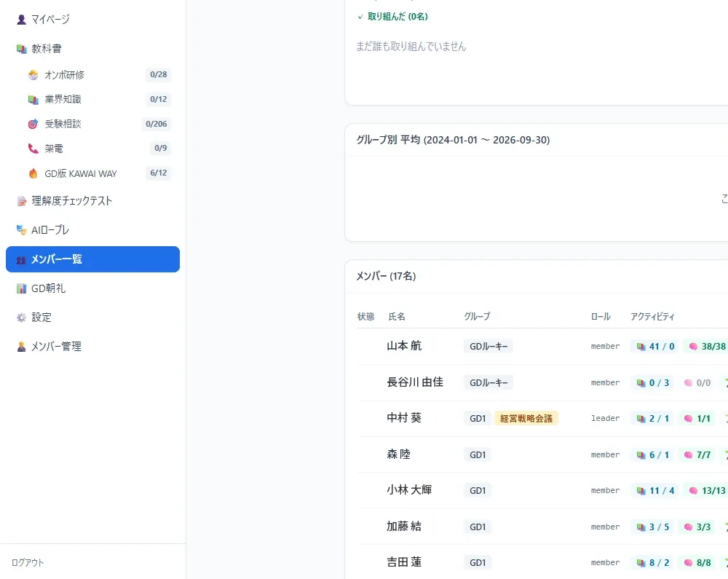
Task: Click the 業界知識 books icon
Action: click(x=33, y=99)
